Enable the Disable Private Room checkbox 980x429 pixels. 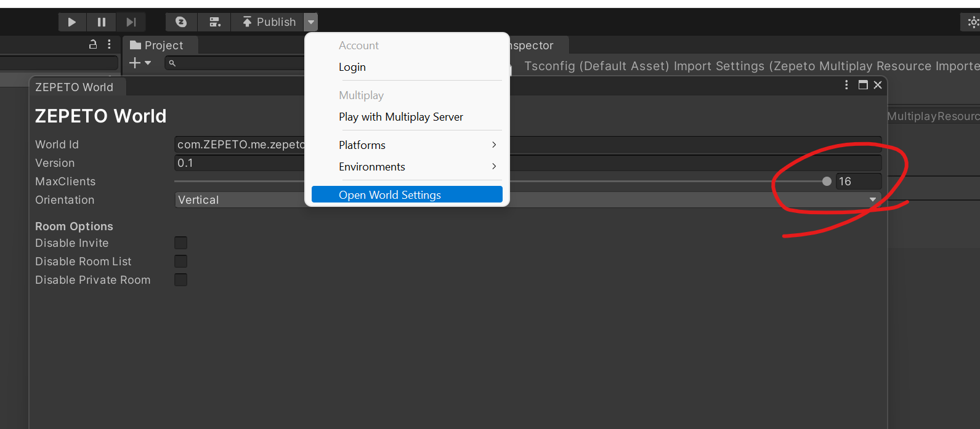[x=180, y=280]
